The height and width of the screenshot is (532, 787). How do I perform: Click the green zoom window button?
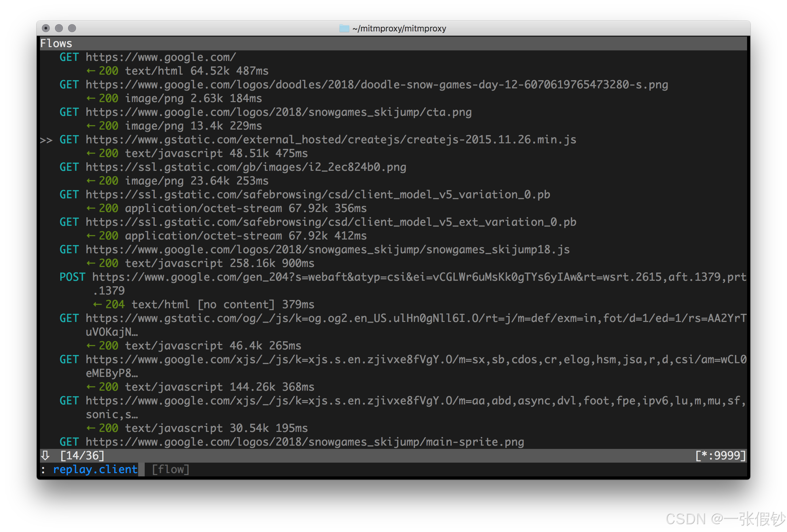[72, 28]
